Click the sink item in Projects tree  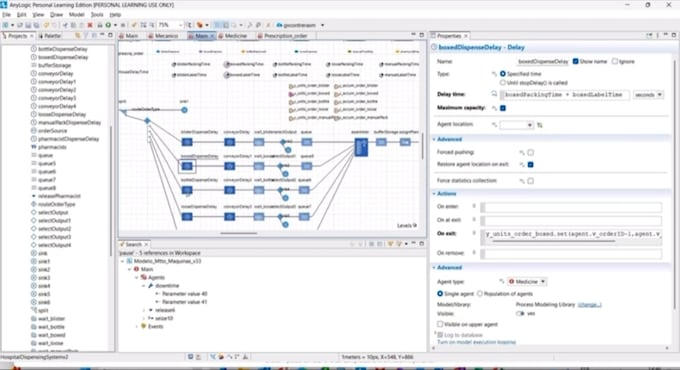[42, 253]
